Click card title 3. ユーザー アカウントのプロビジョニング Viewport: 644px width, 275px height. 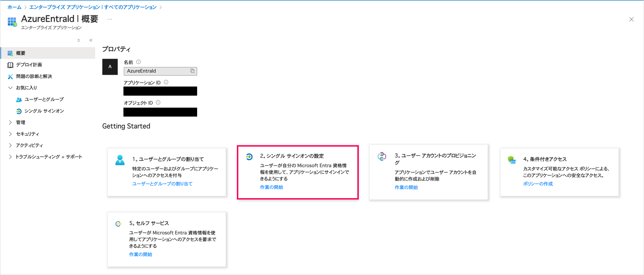(435, 159)
